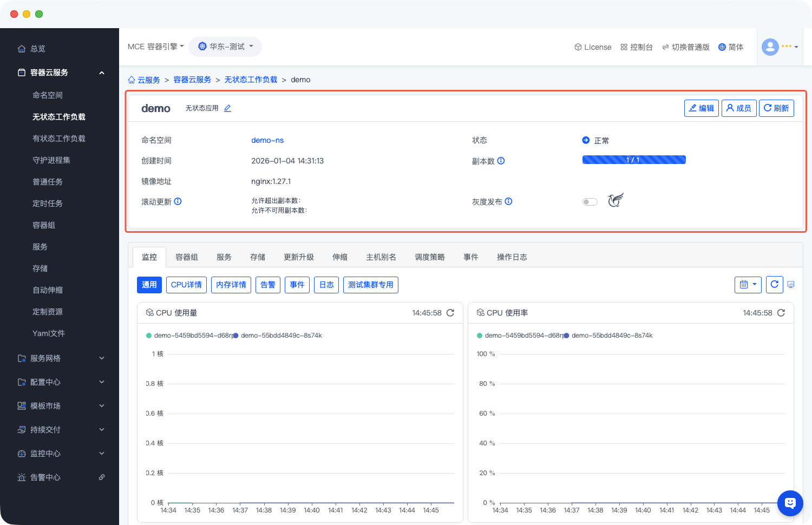Toggle demo-55bdd4849c legend in CPU 使用率
Screen dimensions: 812x525
coord(611,336)
